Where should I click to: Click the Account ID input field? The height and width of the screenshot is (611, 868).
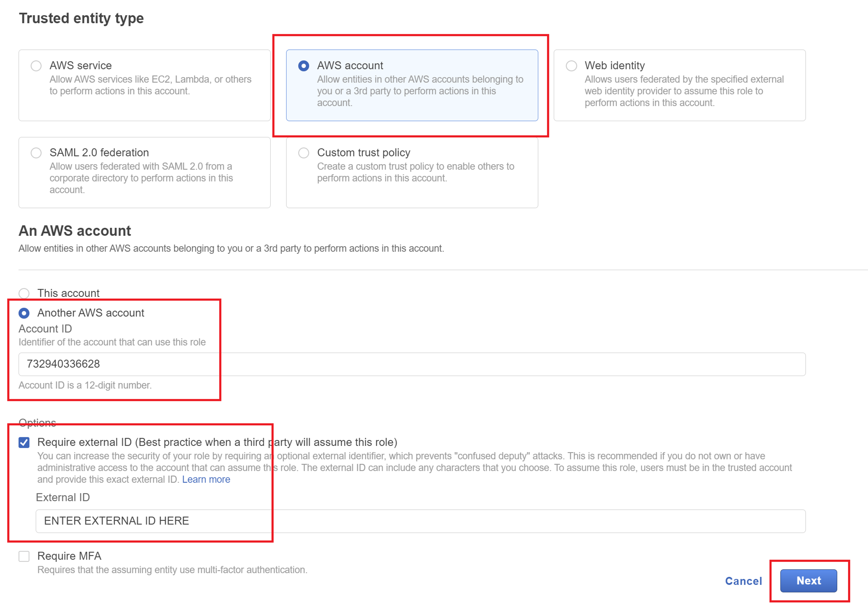point(411,364)
